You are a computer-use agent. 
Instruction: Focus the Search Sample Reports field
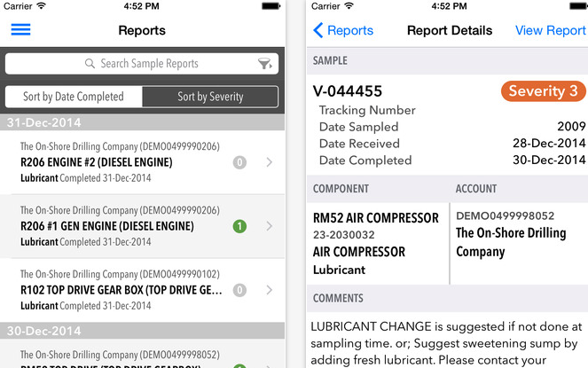[149, 64]
